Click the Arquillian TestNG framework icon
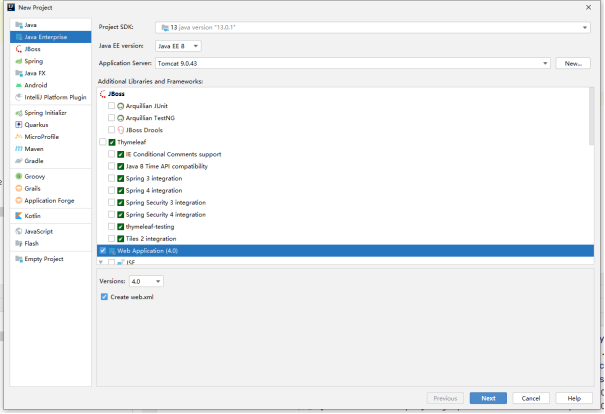605x414 pixels. [x=120, y=118]
